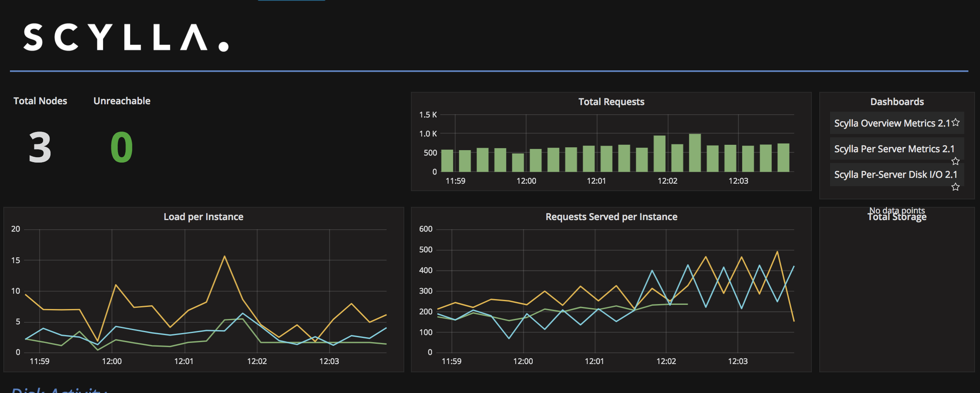980x393 pixels.
Task: Expand the Disk Activity row header
Action: pyautogui.click(x=58, y=390)
